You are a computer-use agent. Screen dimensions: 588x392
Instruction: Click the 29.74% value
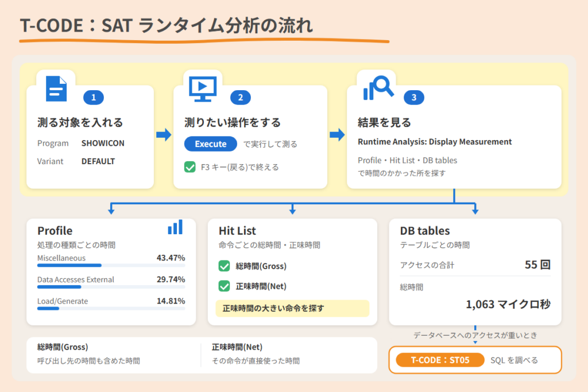[171, 280]
